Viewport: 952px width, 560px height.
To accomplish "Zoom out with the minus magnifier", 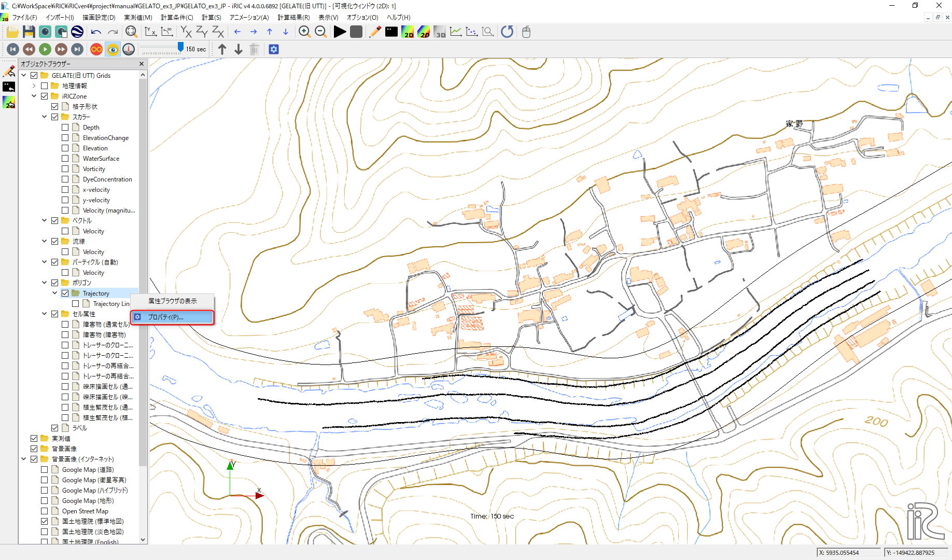I will click(321, 32).
